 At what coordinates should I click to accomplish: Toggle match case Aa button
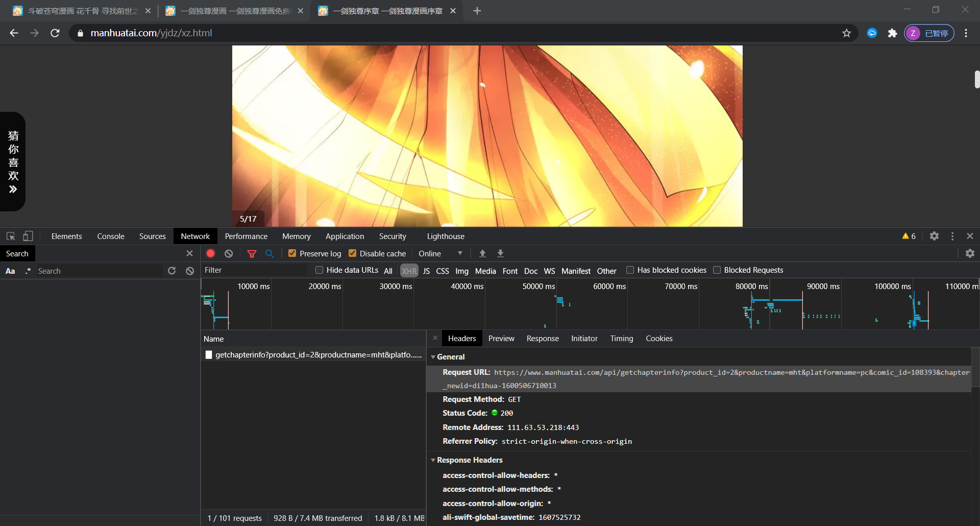click(x=10, y=271)
